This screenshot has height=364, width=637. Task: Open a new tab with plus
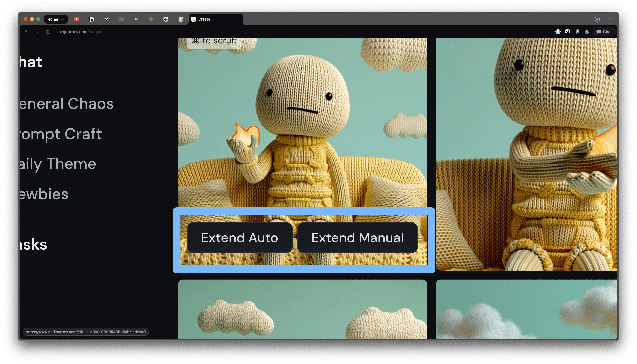click(251, 19)
